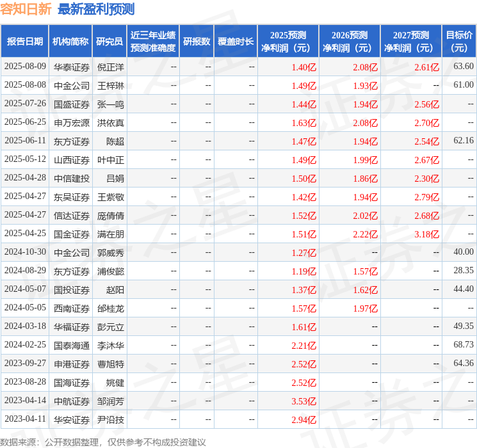
Task: Click the 报告日期 column header
Action: tap(24, 42)
